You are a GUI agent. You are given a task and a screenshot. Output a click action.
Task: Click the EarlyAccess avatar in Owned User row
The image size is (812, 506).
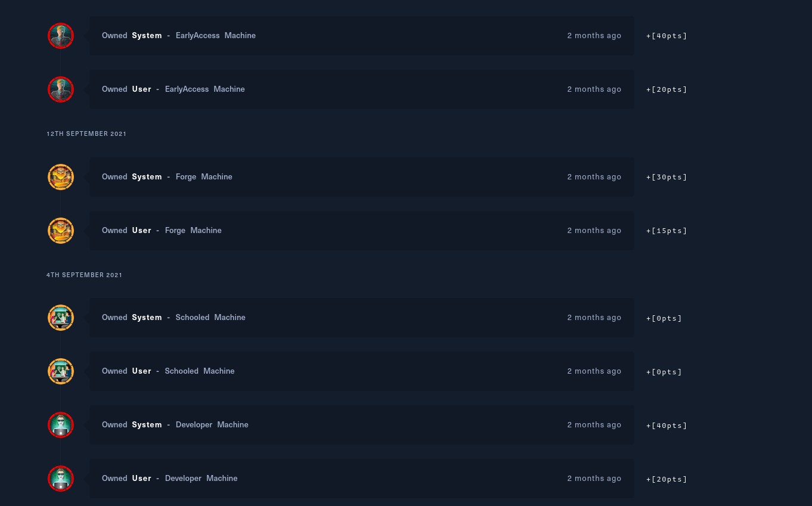(61, 89)
